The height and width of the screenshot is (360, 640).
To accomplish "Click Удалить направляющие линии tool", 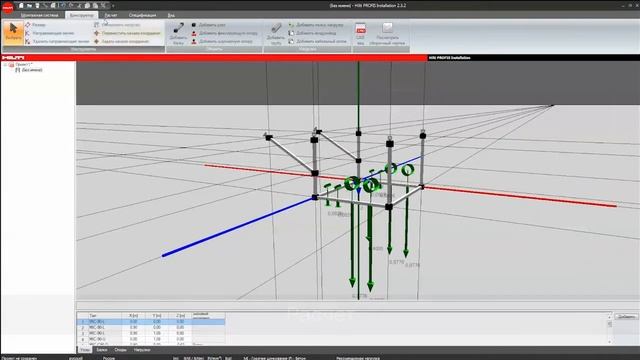I will point(57,41).
